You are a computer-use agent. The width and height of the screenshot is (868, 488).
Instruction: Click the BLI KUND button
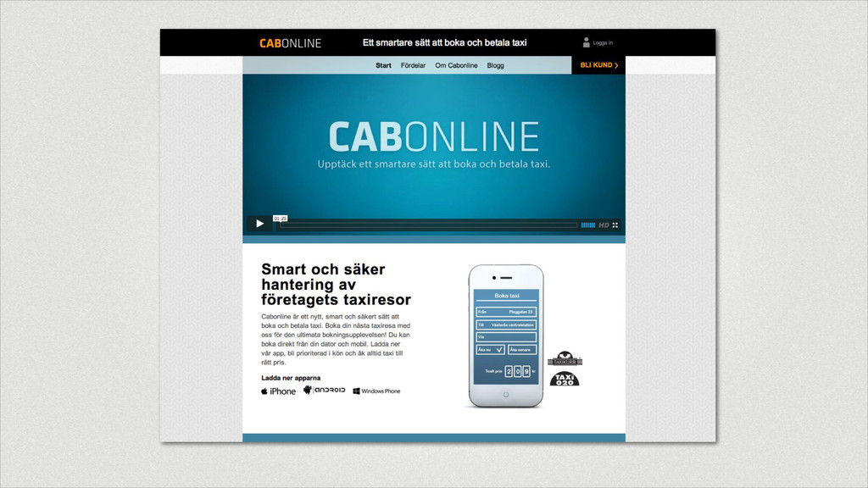[598, 65]
